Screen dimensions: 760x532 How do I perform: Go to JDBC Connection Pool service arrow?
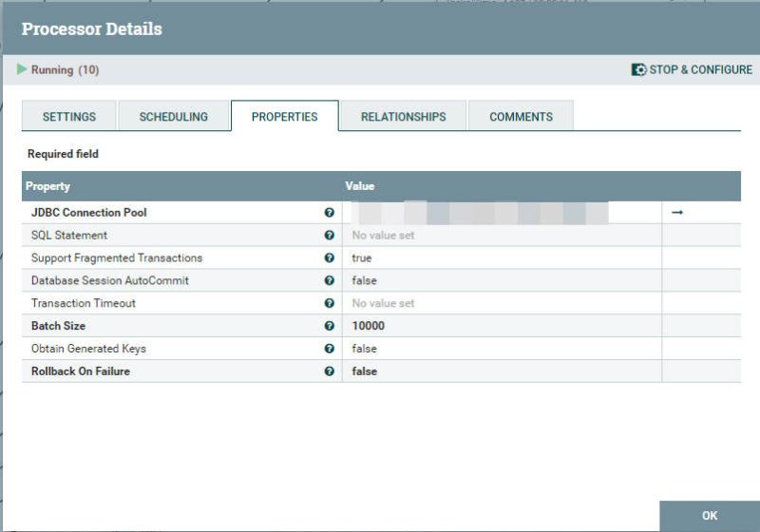coord(677,212)
